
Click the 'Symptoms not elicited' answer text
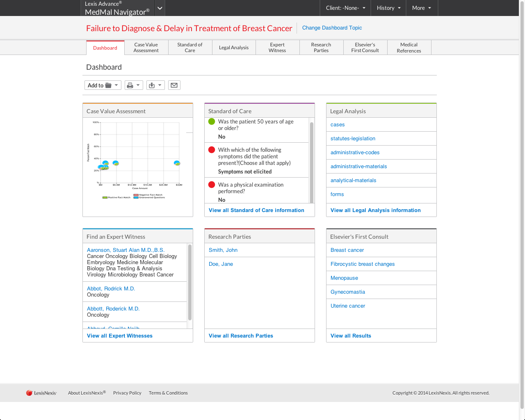click(245, 172)
